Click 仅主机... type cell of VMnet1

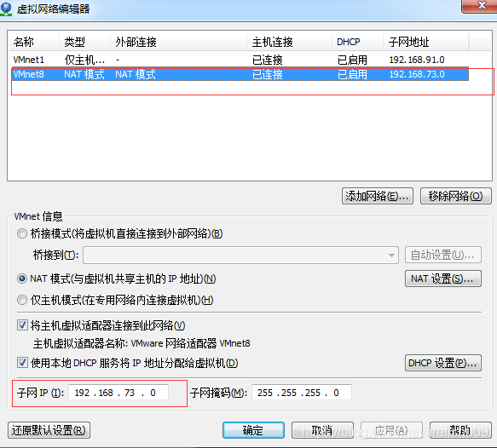click(x=84, y=60)
